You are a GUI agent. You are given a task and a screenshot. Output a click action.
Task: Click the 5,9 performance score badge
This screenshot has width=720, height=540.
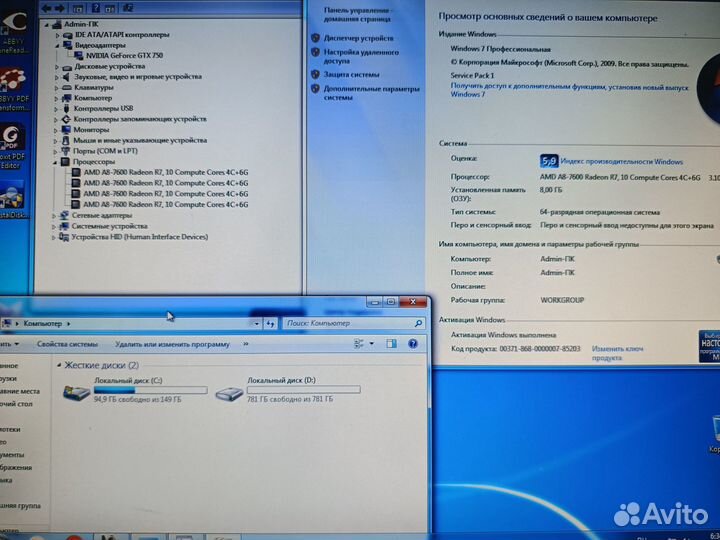pos(549,161)
